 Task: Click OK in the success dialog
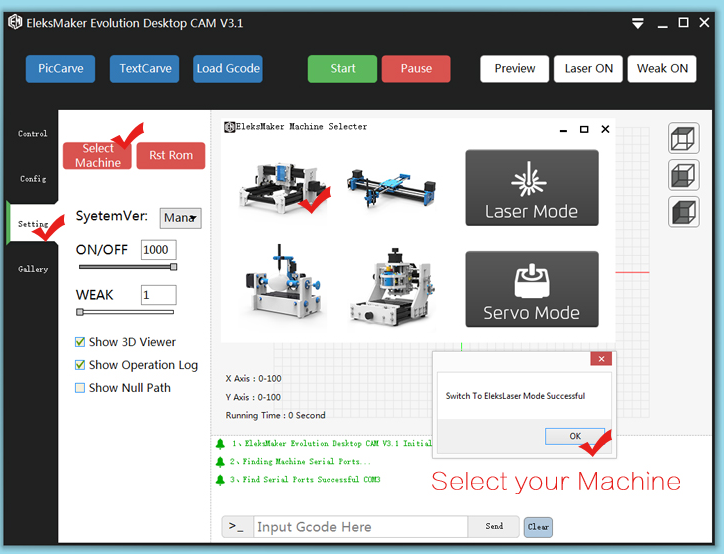[575, 436]
